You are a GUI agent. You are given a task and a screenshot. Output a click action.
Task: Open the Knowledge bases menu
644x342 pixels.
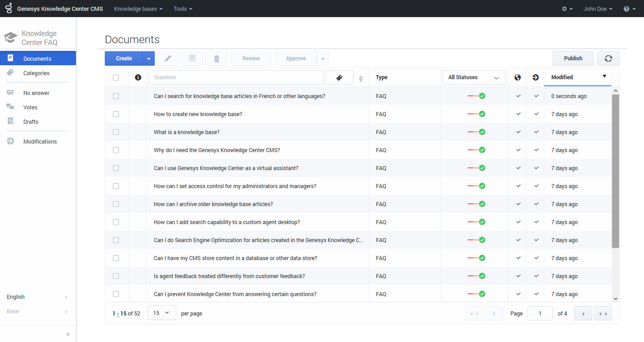click(138, 9)
